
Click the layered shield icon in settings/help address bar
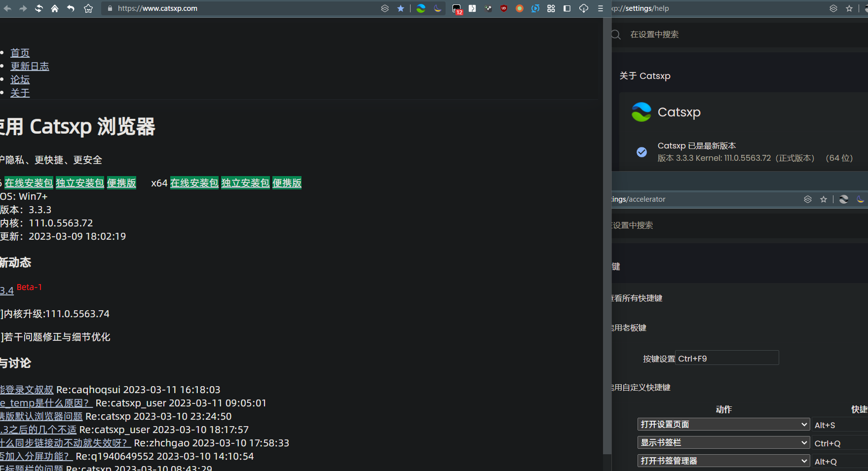pos(833,8)
